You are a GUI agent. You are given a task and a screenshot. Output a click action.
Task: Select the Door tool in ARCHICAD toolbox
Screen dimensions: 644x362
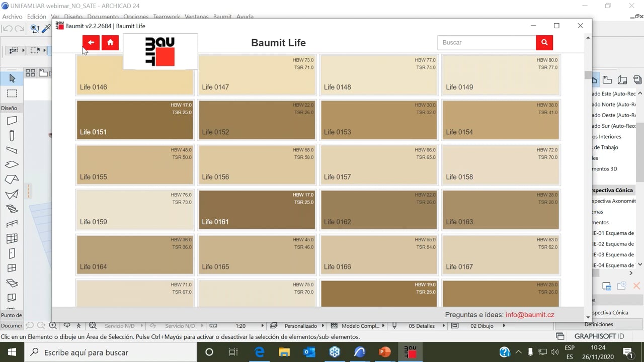pyautogui.click(x=12, y=253)
